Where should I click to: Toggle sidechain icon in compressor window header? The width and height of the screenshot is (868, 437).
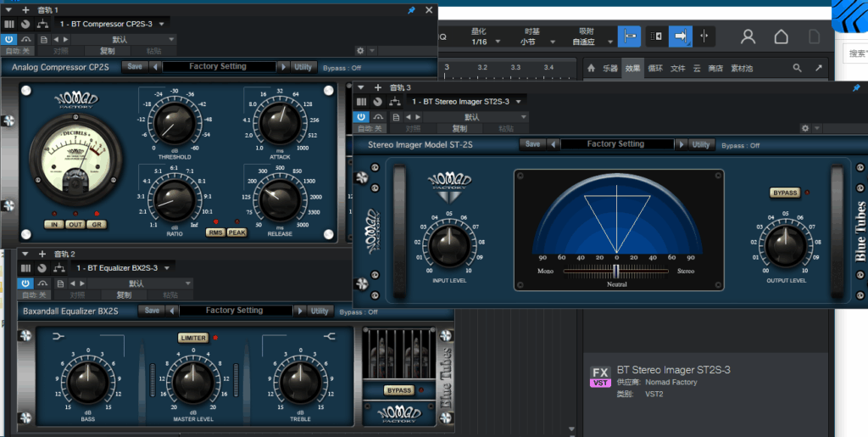click(26, 39)
